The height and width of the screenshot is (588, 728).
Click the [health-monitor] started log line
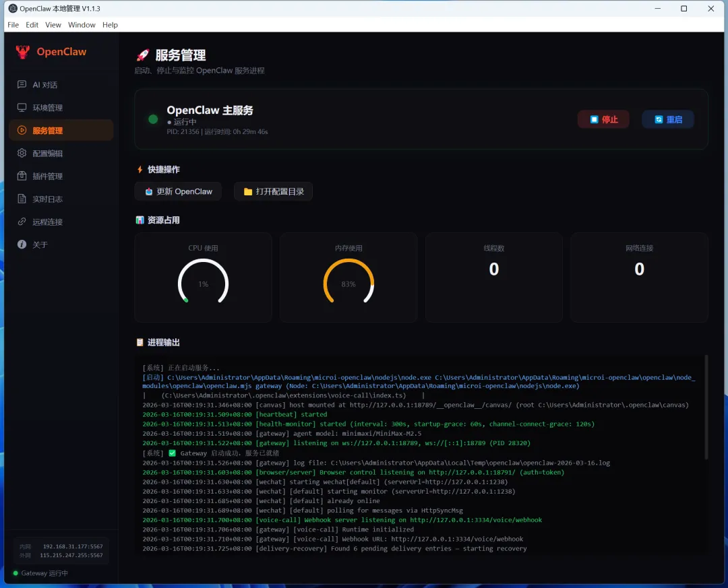[368, 424]
